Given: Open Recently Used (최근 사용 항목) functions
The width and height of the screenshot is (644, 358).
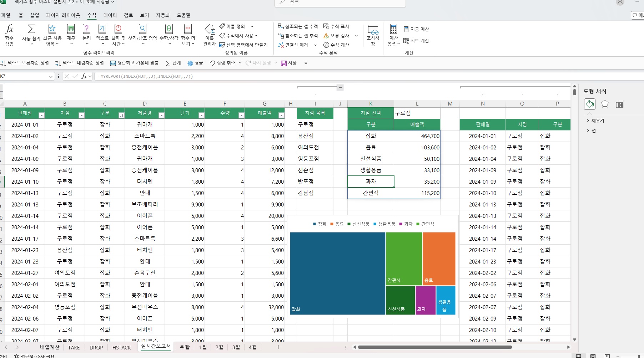Looking at the screenshot, I should pos(52,35).
